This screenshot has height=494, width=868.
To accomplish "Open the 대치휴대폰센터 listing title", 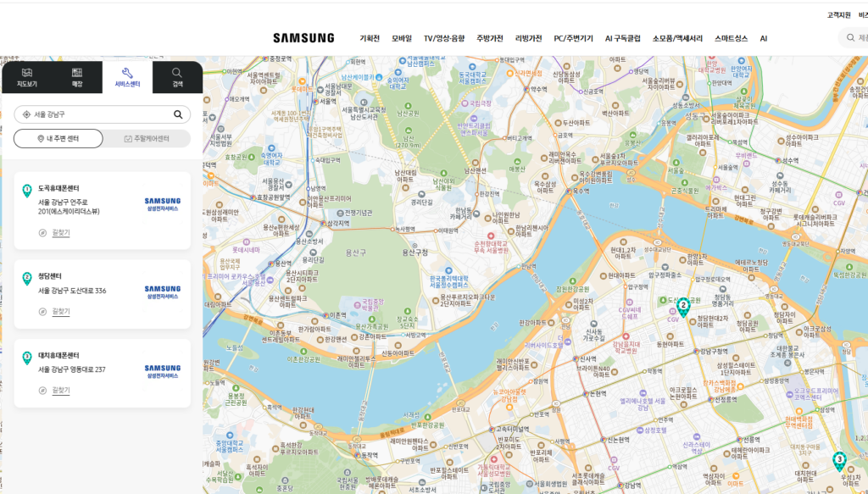I will click(x=58, y=356).
